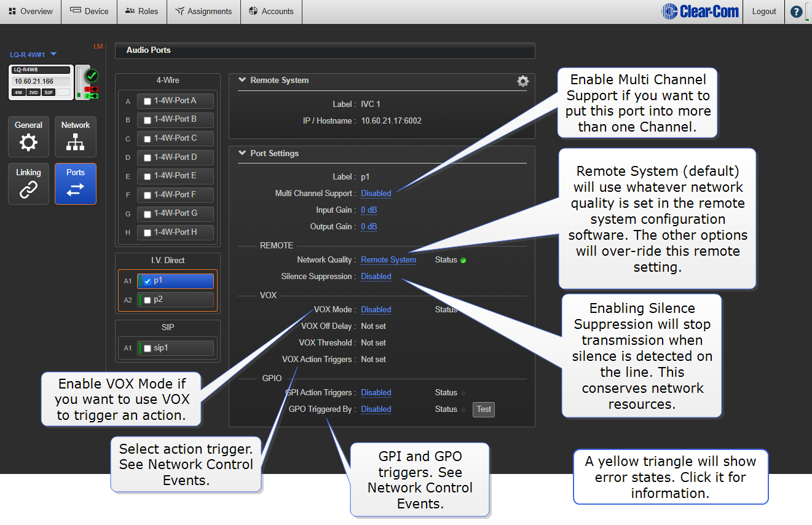Image resolution: width=812 pixels, height=525 pixels.
Task: Open the Network topology icon
Action: (76, 143)
